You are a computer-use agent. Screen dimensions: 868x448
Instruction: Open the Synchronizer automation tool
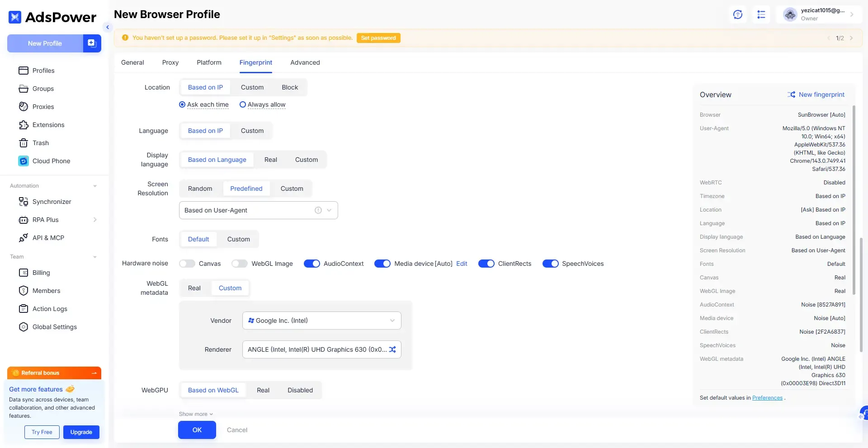(52, 202)
